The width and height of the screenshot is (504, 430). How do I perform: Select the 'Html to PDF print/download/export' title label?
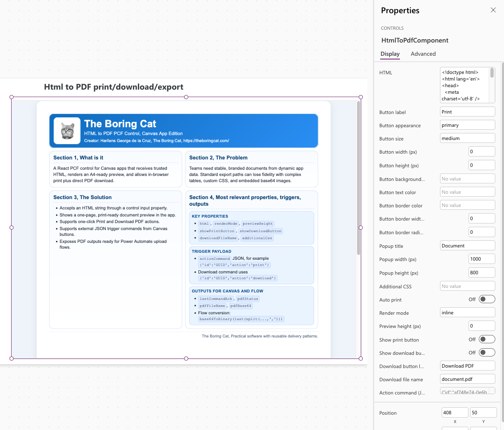(114, 87)
